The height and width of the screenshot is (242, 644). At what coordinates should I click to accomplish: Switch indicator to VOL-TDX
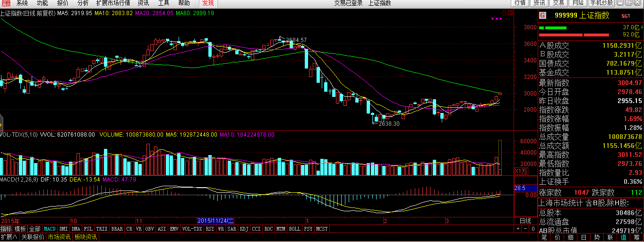192,229
